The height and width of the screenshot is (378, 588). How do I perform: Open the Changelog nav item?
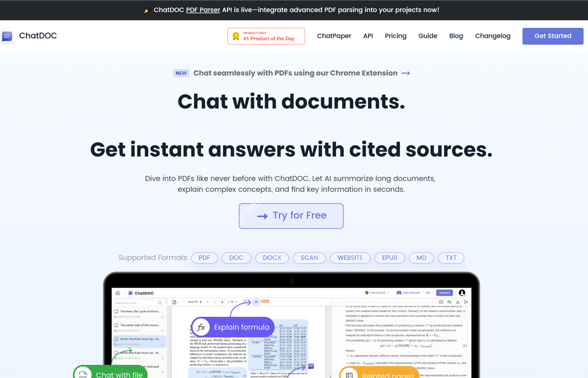pos(492,36)
